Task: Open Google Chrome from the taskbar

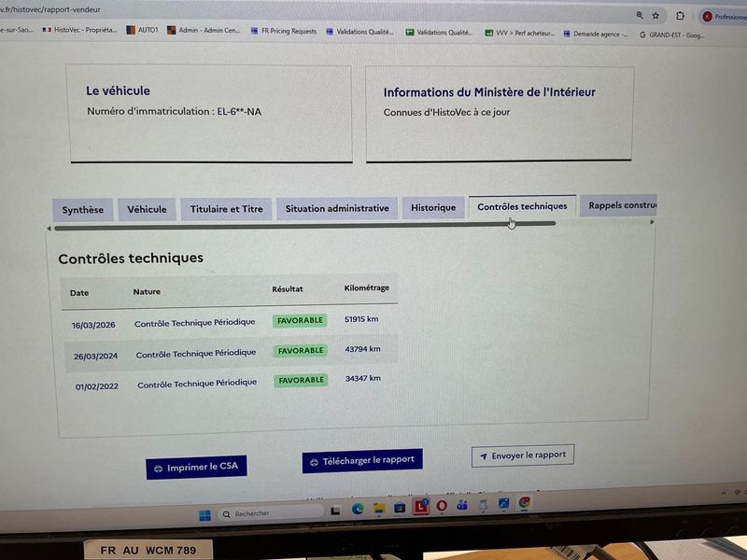Action: [524, 502]
